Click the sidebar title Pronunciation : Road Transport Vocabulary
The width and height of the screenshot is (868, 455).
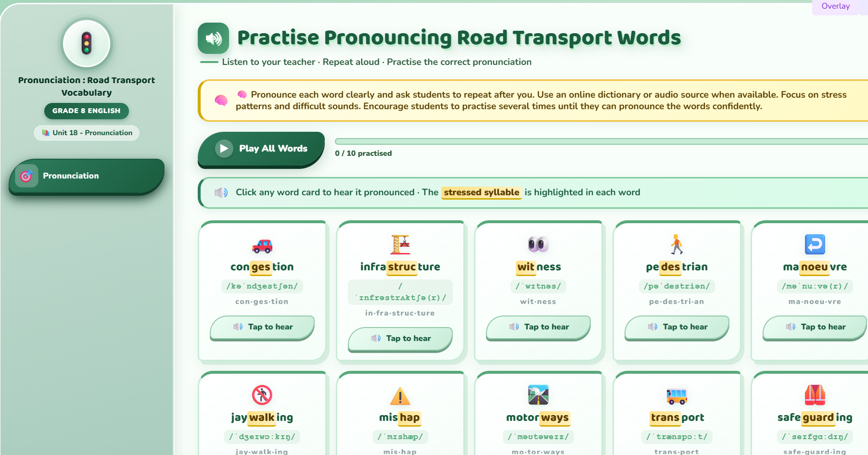click(x=87, y=87)
